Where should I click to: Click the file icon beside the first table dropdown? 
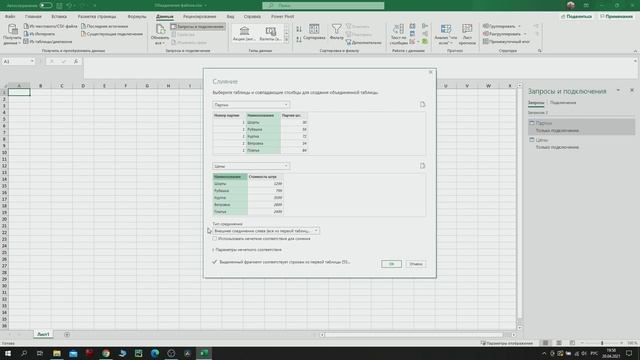(x=422, y=104)
